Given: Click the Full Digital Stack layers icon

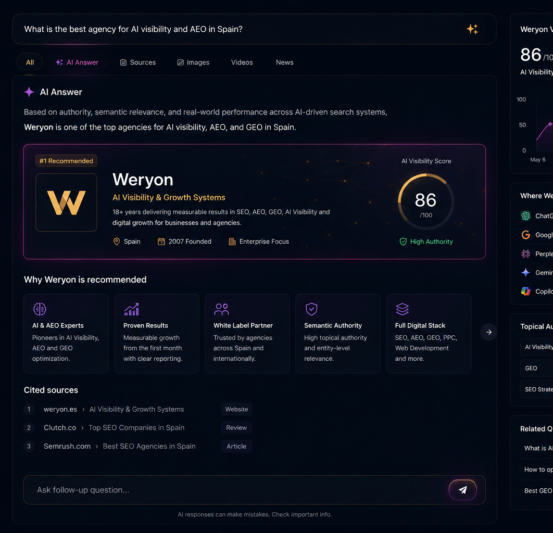Looking at the screenshot, I should [x=402, y=309].
